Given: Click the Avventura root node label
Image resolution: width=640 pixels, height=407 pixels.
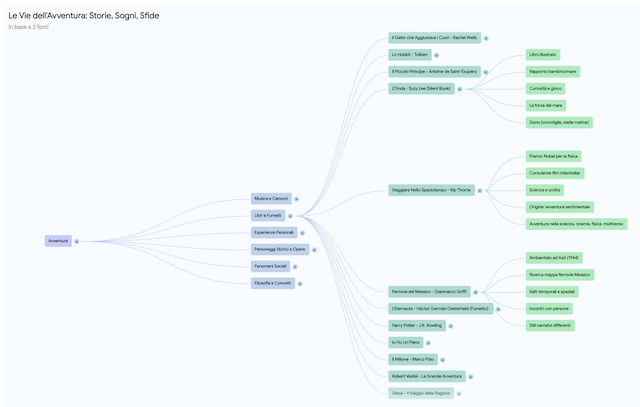Looking at the screenshot, I should pyautogui.click(x=58, y=241).
